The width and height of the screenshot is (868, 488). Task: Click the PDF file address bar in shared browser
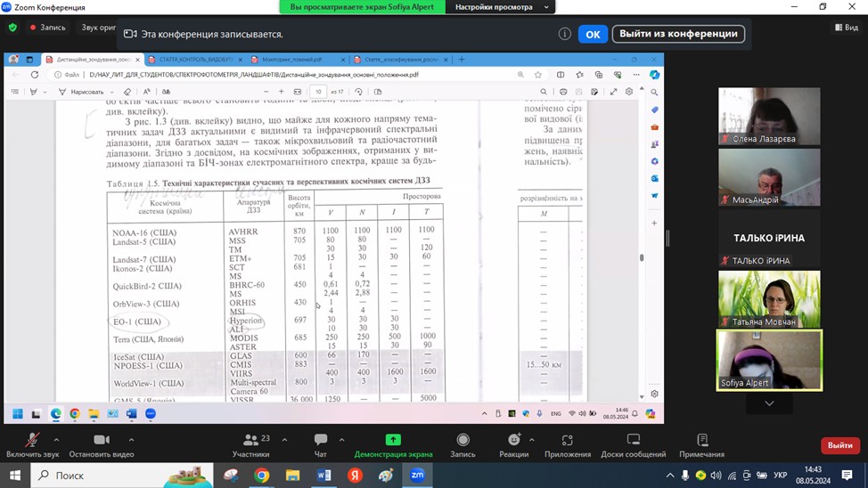coord(288,75)
